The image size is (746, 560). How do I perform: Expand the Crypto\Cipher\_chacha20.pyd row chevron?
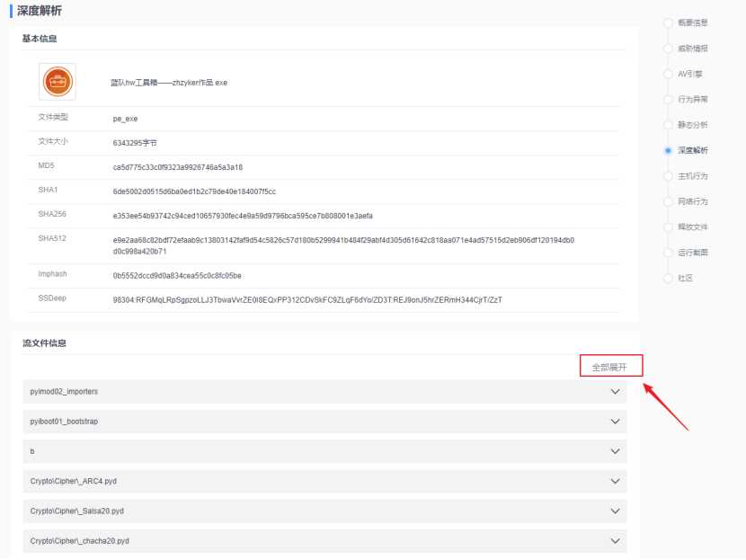point(615,541)
